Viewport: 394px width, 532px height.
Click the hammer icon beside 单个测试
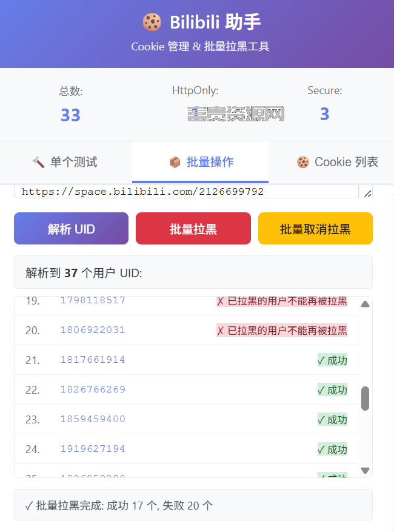click(x=38, y=162)
